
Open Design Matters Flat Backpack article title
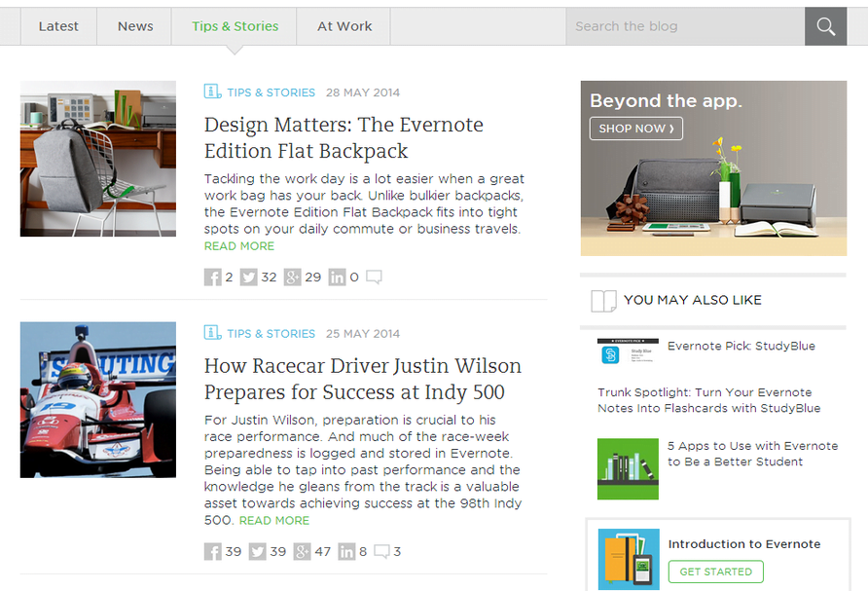click(344, 138)
